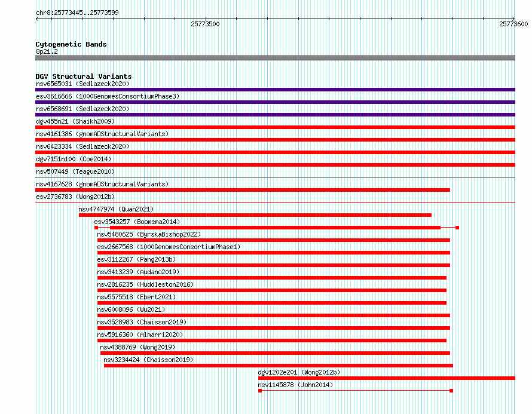
Task: Click the red bar under nsv4167628
Action: pyautogui.click(x=243, y=190)
